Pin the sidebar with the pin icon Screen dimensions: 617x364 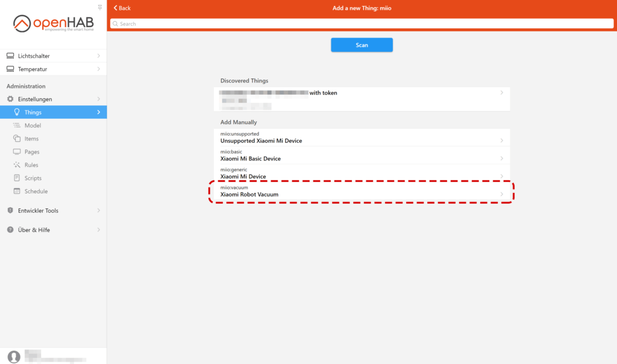tap(100, 7)
